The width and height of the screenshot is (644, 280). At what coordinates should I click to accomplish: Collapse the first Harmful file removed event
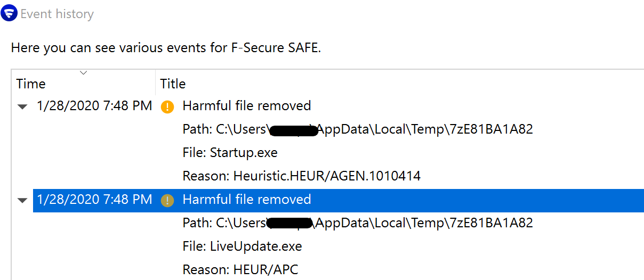pyautogui.click(x=22, y=107)
